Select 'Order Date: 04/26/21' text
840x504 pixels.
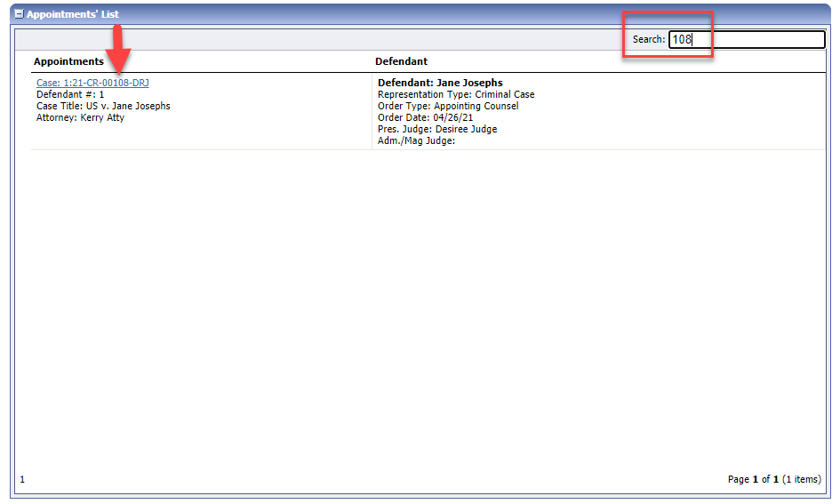(x=426, y=118)
